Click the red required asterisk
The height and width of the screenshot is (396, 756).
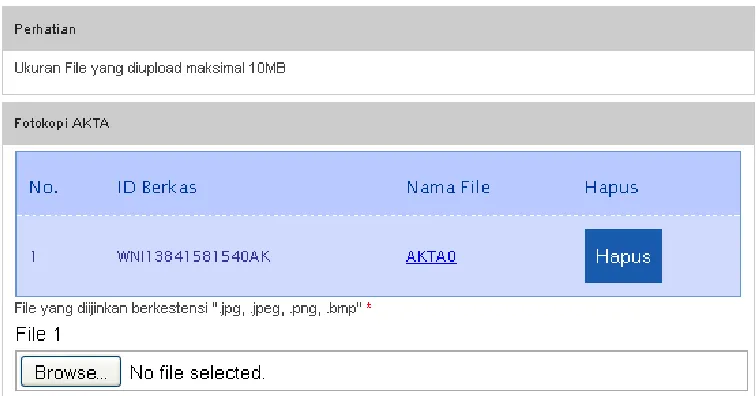(x=369, y=307)
